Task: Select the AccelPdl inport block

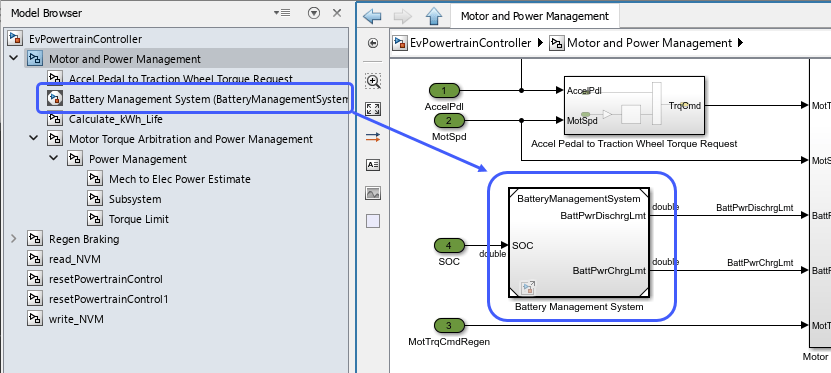Action: point(444,91)
